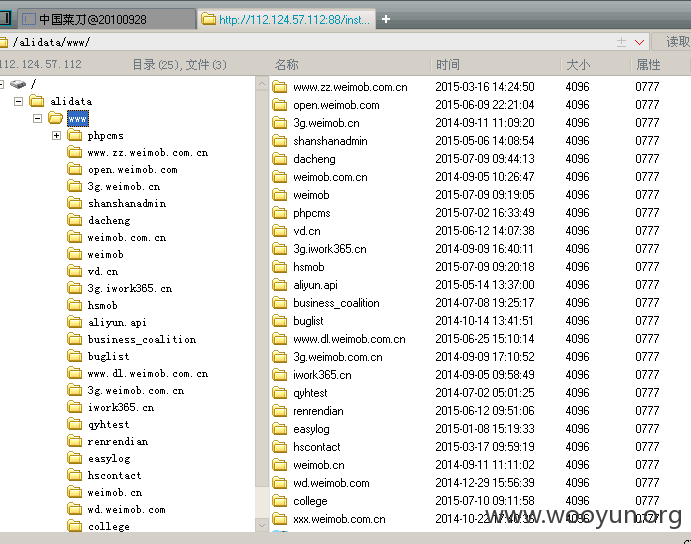Select alidata folder in tree
The image size is (691, 544).
(71, 101)
